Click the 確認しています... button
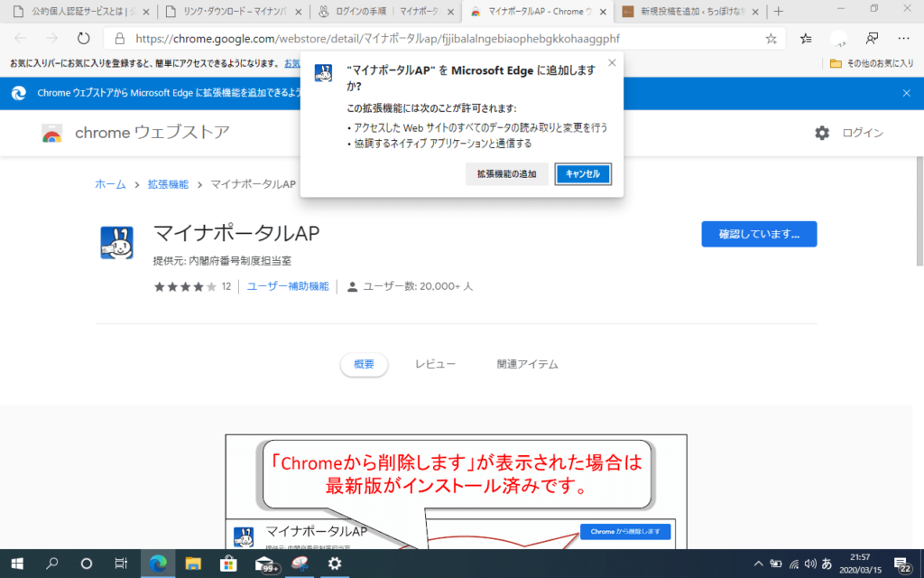924x578 pixels. 759,234
